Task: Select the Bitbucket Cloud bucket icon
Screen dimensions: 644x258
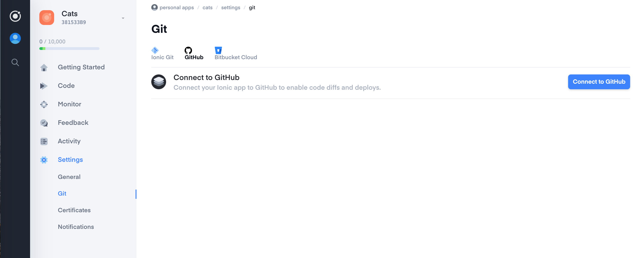Action: 218,50
